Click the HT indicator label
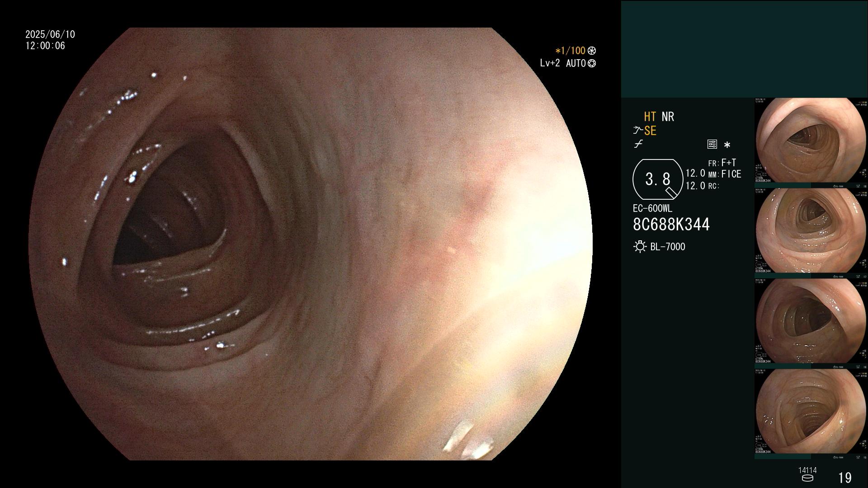 click(650, 117)
